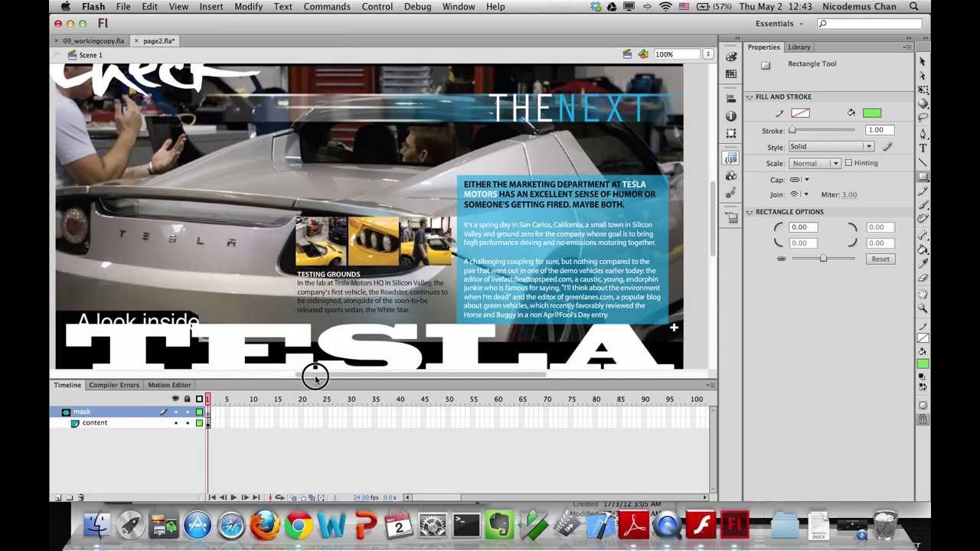Open the Insert menu

(211, 7)
